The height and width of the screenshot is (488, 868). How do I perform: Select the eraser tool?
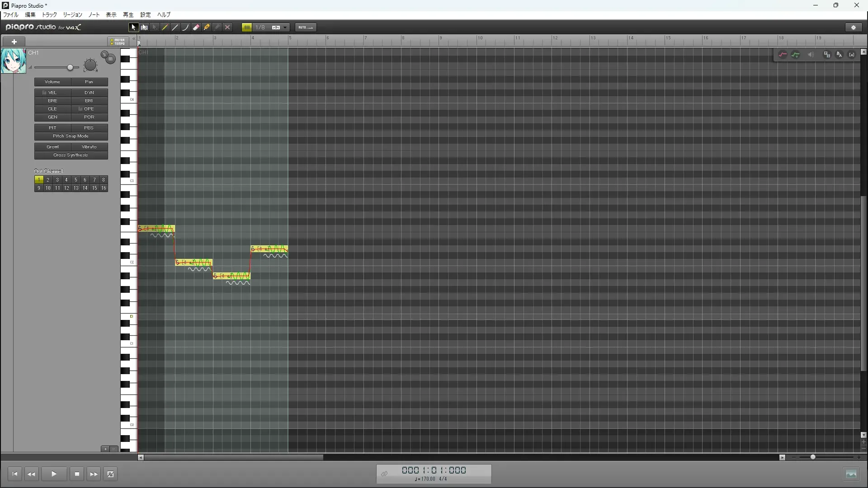tap(196, 28)
